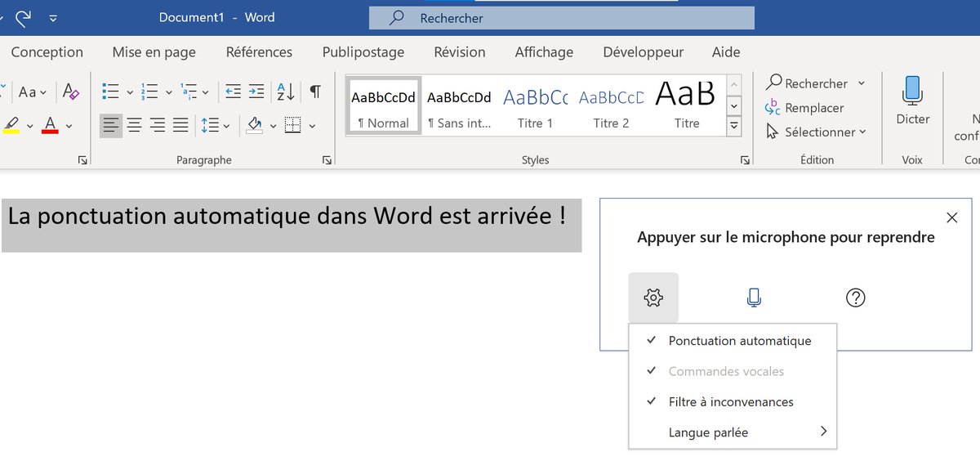Open dictation help question mark icon

point(855,298)
